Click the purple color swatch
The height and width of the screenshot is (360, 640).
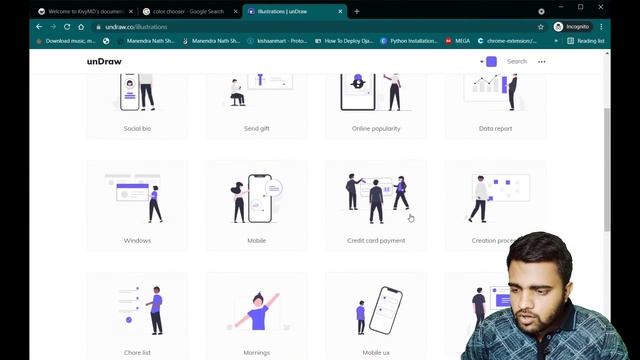[491, 62]
